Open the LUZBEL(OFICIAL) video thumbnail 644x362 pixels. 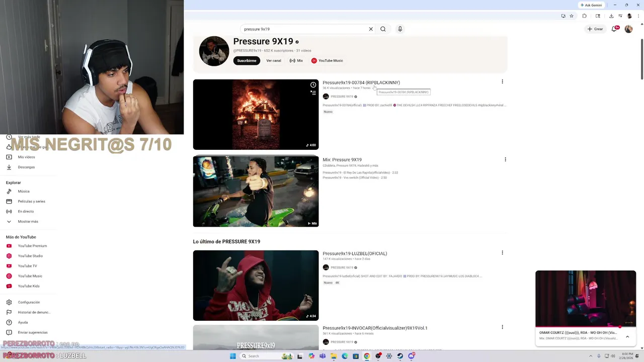tap(256, 286)
